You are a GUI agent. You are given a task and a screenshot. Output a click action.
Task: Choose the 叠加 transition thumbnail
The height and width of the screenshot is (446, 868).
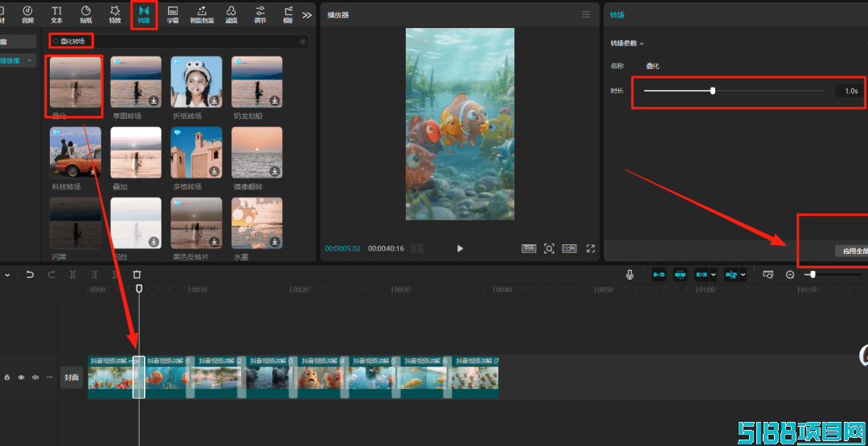click(136, 152)
